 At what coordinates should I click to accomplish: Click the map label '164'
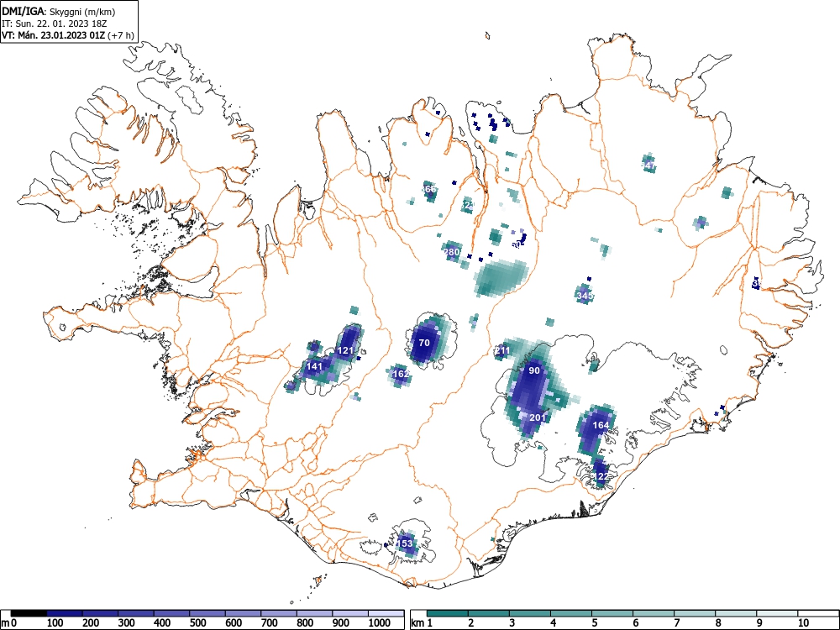coord(601,425)
